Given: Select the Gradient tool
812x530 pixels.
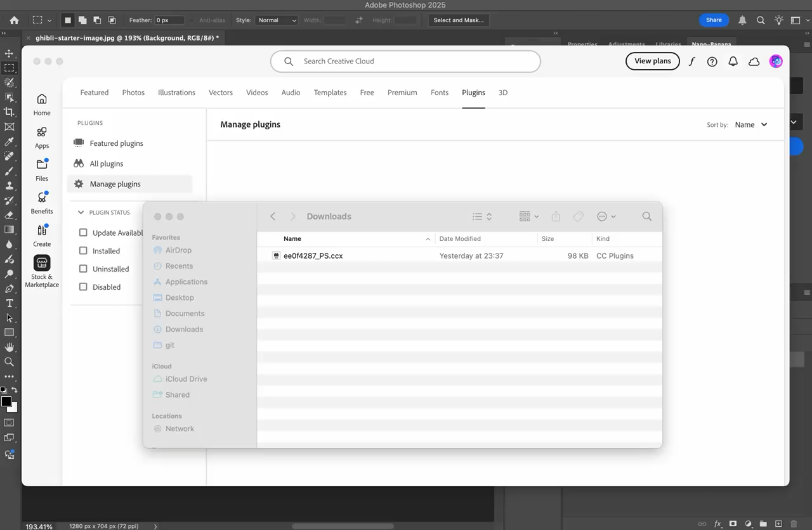Looking at the screenshot, I should [9, 229].
